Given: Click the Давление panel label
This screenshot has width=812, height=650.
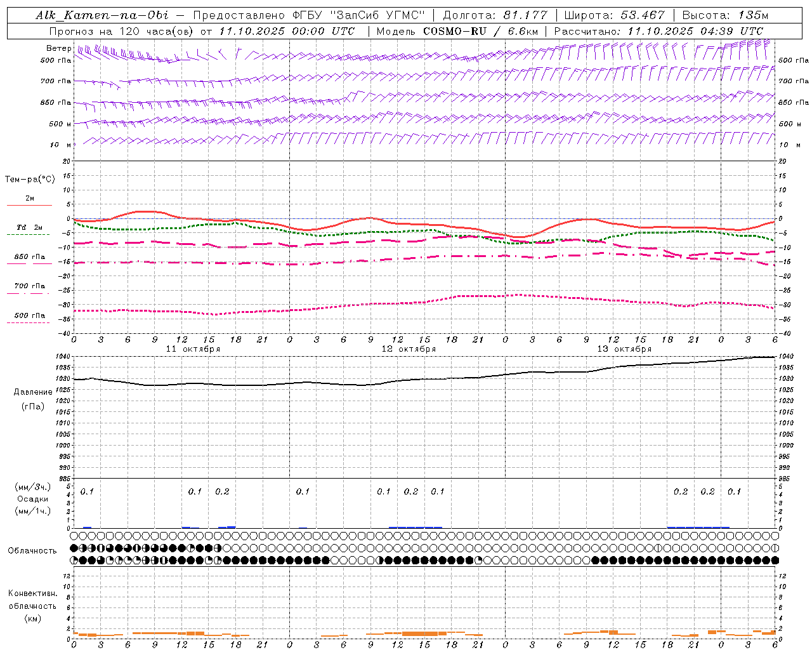Looking at the screenshot, I should pyautogui.click(x=33, y=392).
